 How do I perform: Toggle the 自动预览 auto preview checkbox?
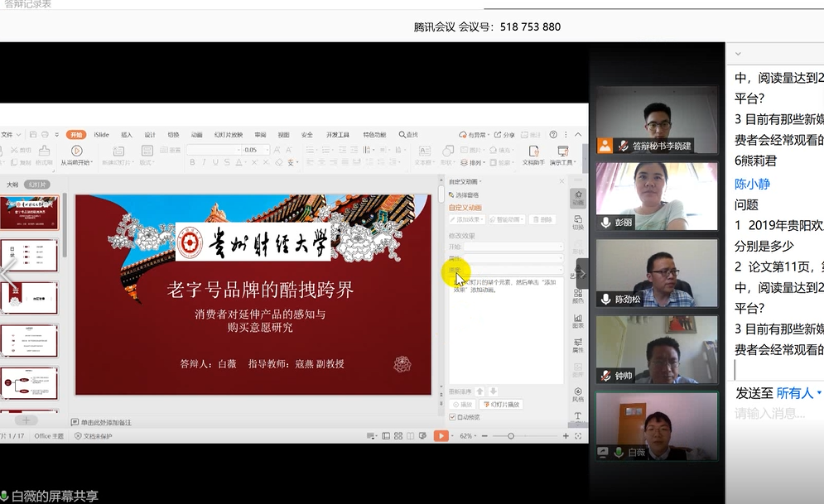[x=452, y=416]
